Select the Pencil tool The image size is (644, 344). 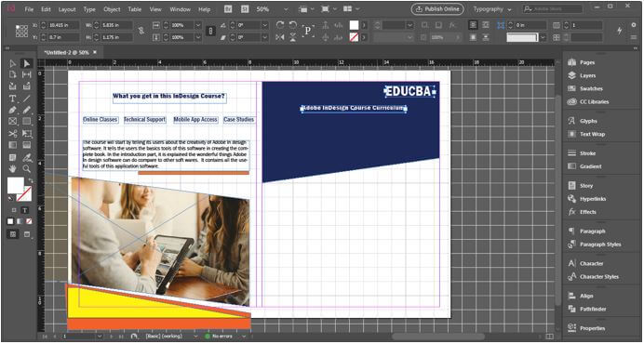(27, 110)
